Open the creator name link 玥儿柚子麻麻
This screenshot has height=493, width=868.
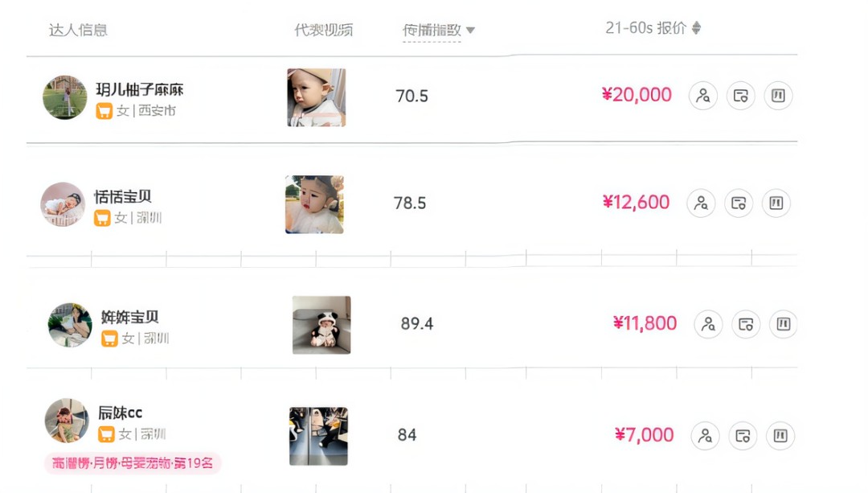(140, 89)
